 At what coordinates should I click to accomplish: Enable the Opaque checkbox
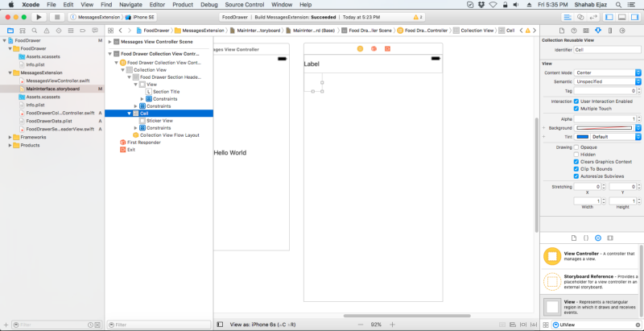[576, 147]
